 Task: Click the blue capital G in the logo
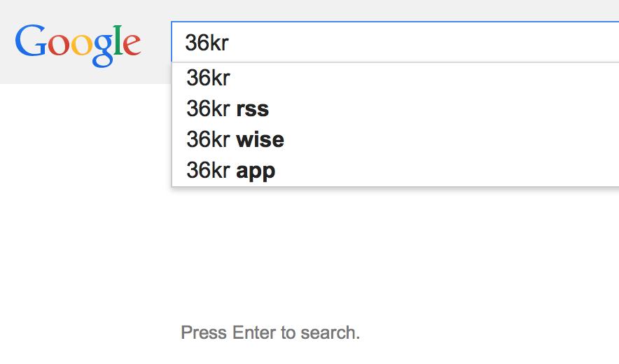(29, 42)
